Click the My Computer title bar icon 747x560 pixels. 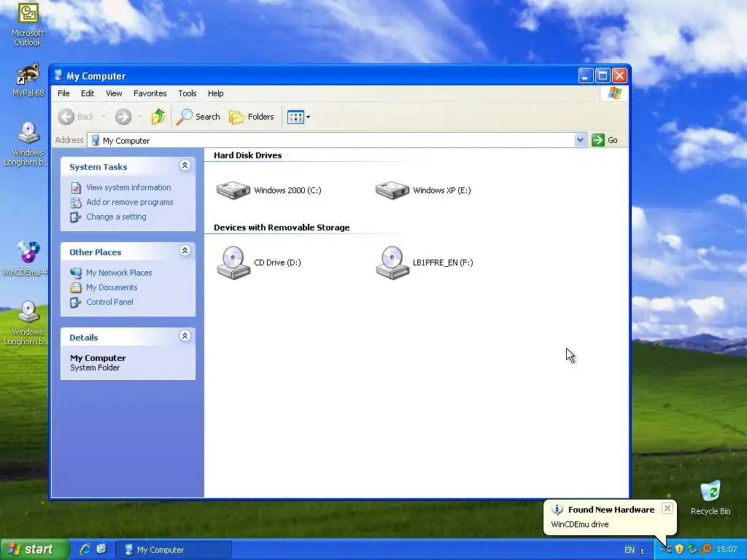(x=58, y=75)
